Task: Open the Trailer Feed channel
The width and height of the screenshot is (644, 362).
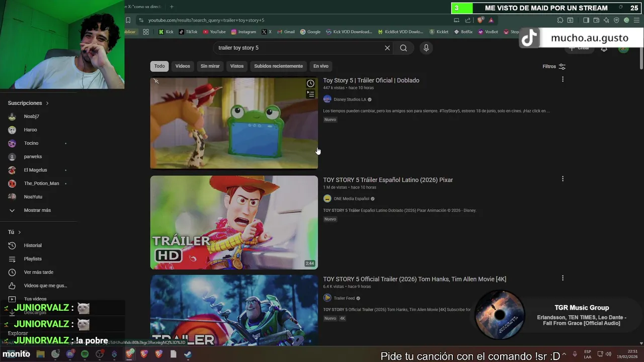Action: 344,298
